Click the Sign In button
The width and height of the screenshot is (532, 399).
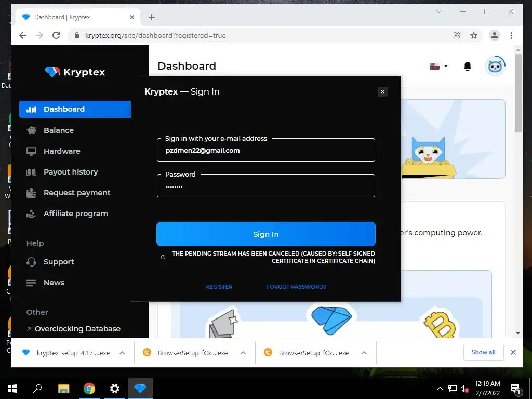[x=265, y=234]
